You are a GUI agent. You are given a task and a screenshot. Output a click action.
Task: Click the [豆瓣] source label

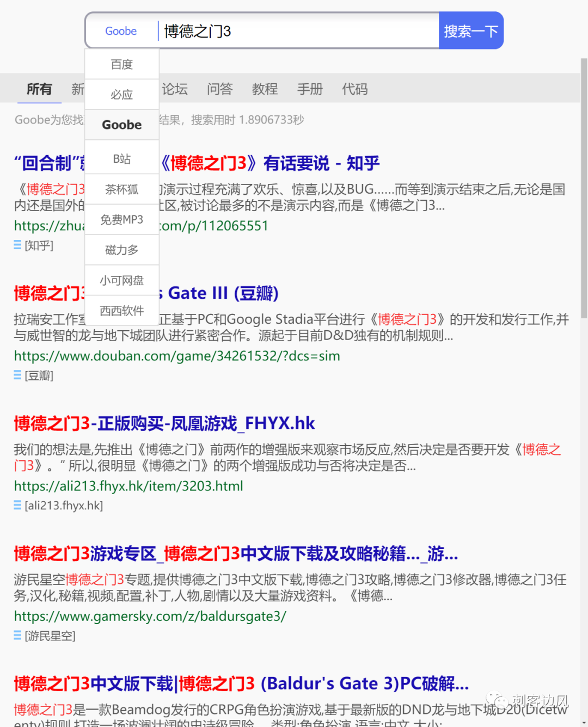point(39,375)
